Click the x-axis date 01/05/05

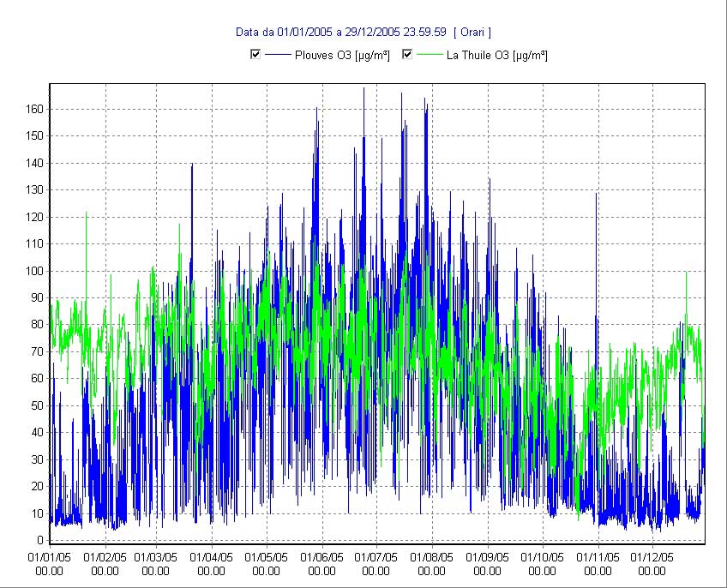pos(266,557)
